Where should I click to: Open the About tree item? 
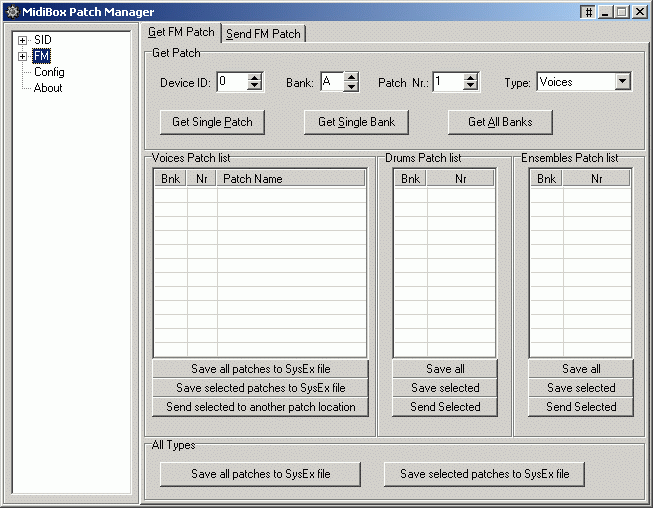[x=48, y=88]
